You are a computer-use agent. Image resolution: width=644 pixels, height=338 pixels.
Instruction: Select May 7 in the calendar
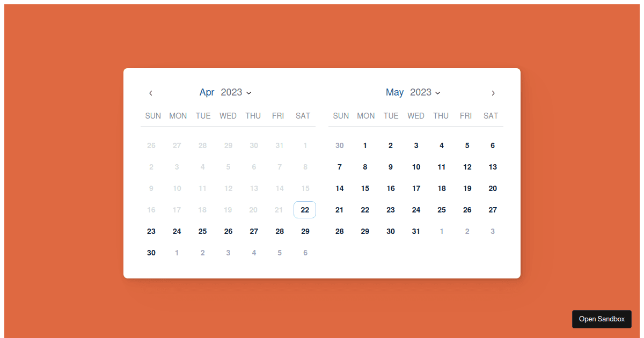339,167
